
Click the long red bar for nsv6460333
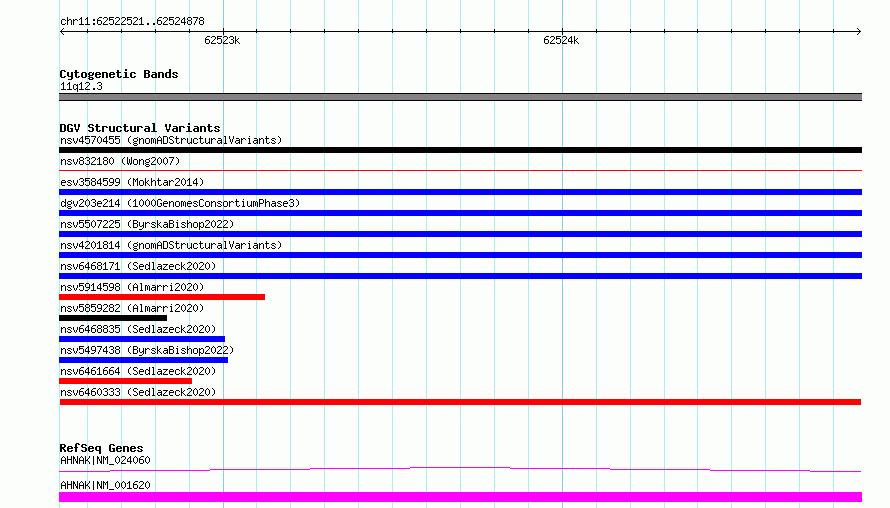[460, 402]
